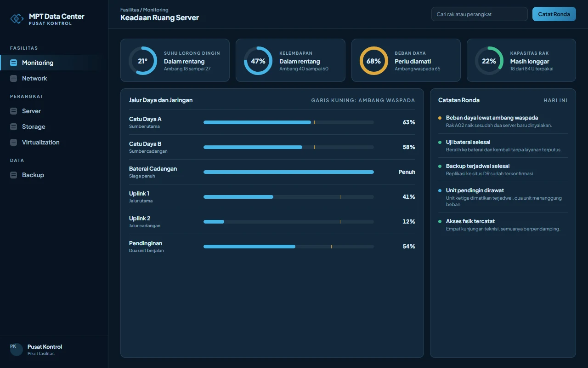Click the Baterai Cadangan full bar
Image resolution: width=588 pixels, height=368 pixels.
pyautogui.click(x=288, y=172)
